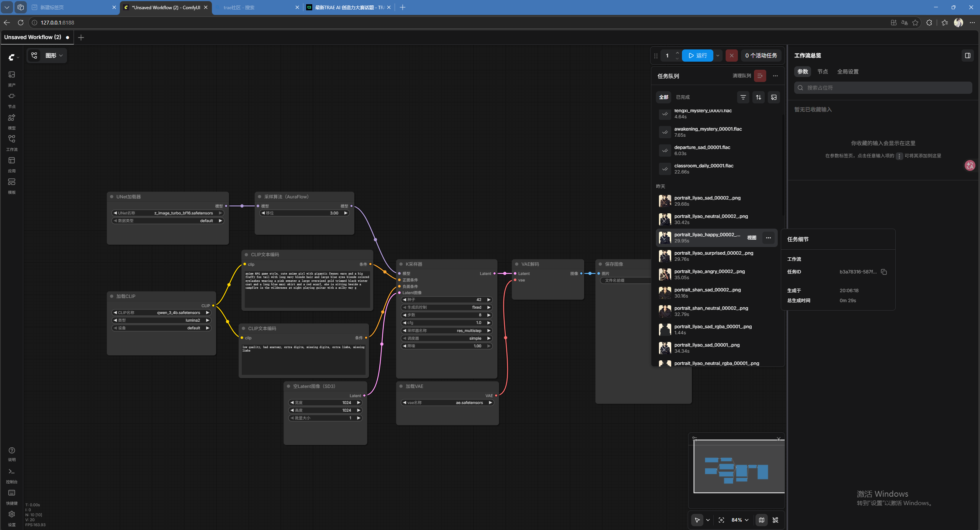Click the queue image assets view icon
The height and width of the screenshot is (530, 980).
point(774,97)
